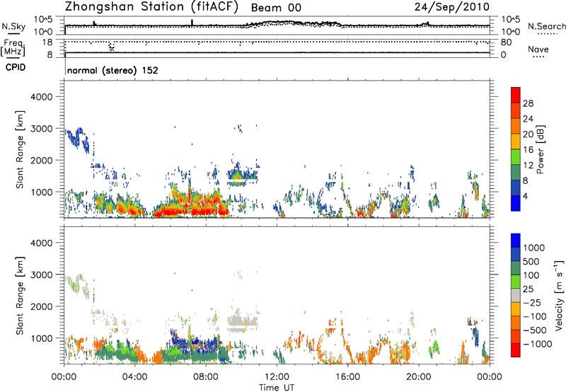Click the 'Freq. [MHz]' axis label
The image size is (566, 392).
(x=13, y=48)
